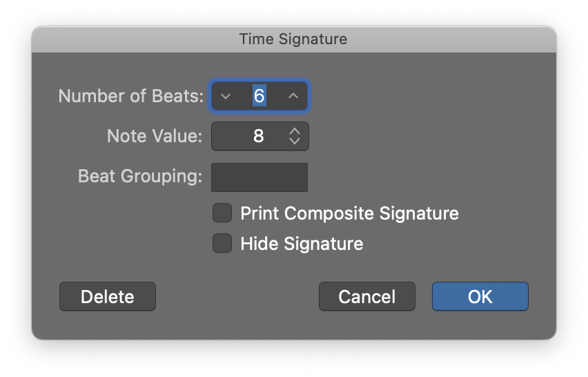Click the Note Value label
The width and height of the screenshot is (588, 377).
coord(155,136)
